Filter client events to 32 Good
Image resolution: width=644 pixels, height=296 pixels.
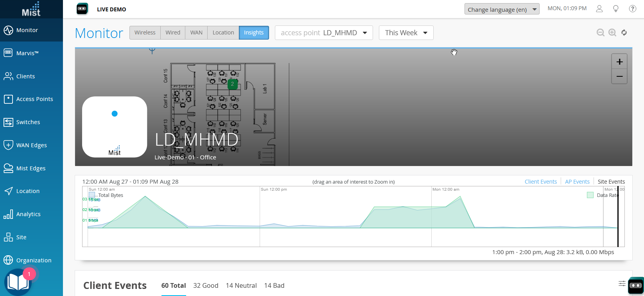206,286
